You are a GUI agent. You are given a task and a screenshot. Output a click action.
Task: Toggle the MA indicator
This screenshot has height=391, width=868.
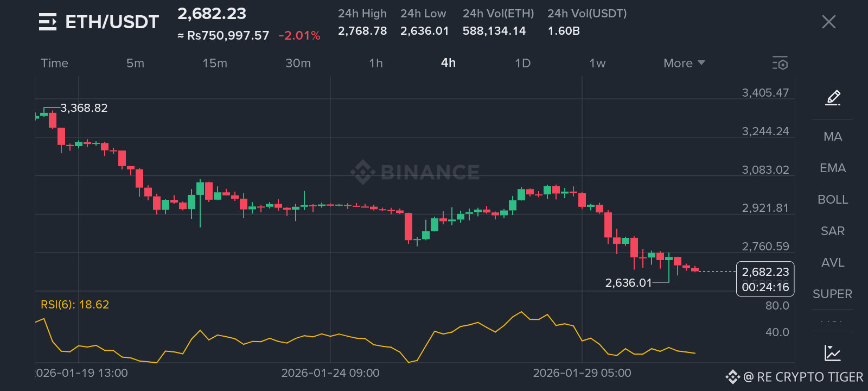[x=832, y=136]
